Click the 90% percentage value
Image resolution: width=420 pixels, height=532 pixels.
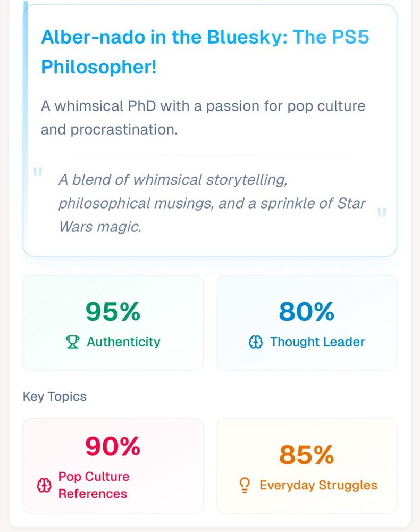112,446
